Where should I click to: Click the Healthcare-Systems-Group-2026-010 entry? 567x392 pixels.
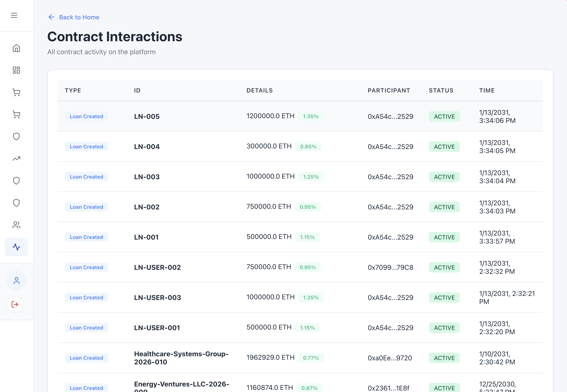coord(181,358)
